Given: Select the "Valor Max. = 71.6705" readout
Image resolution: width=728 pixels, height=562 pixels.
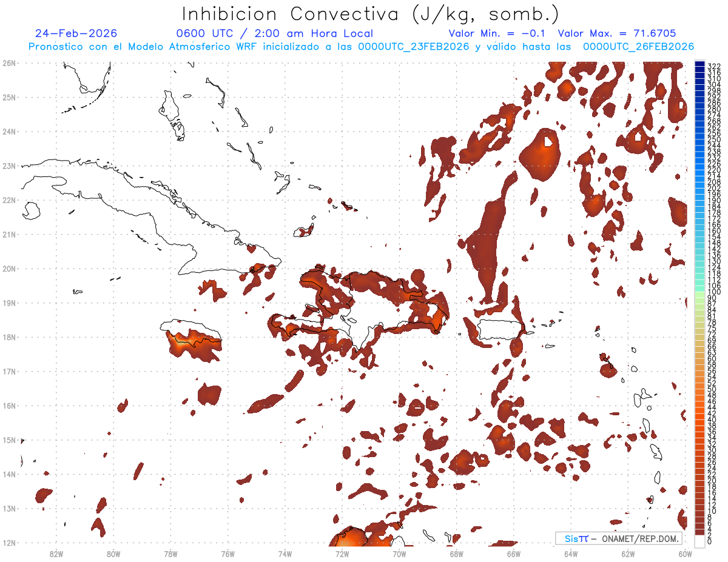Looking at the screenshot, I should 616,33.
